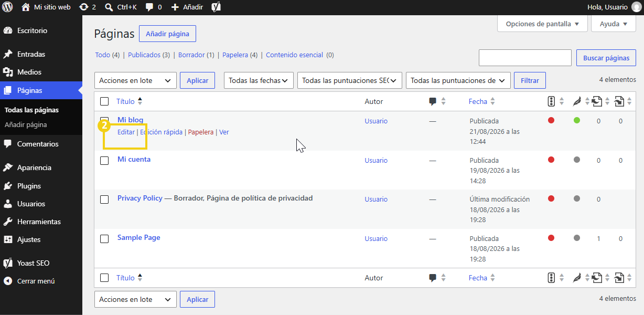The image size is (644, 315).
Task: Click Usuario author link in Sample Page row
Action: click(376, 238)
